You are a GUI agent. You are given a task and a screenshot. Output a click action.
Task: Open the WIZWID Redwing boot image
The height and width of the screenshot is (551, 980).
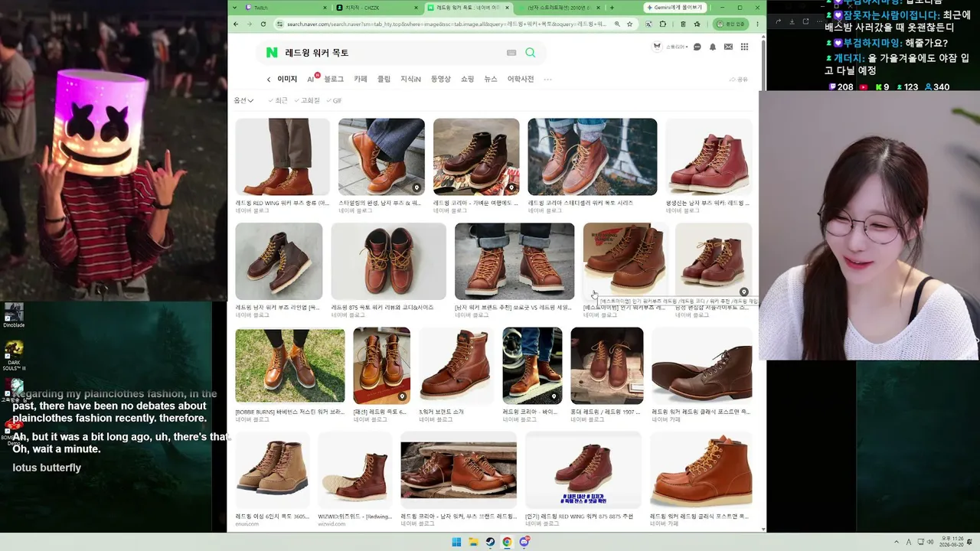[x=355, y=471]
